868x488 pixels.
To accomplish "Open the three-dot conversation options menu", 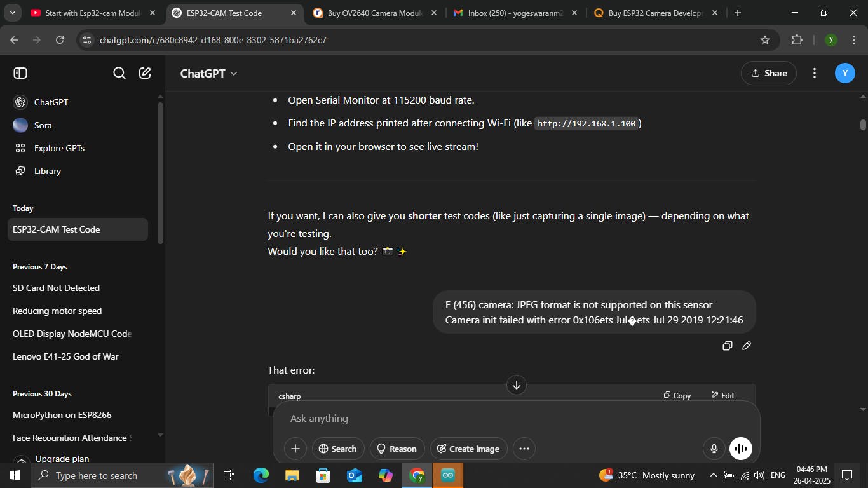I will coord(814,73).
